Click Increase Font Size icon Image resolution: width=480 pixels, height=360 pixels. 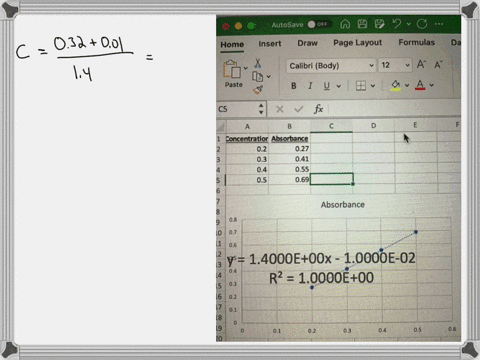(421, 64)
